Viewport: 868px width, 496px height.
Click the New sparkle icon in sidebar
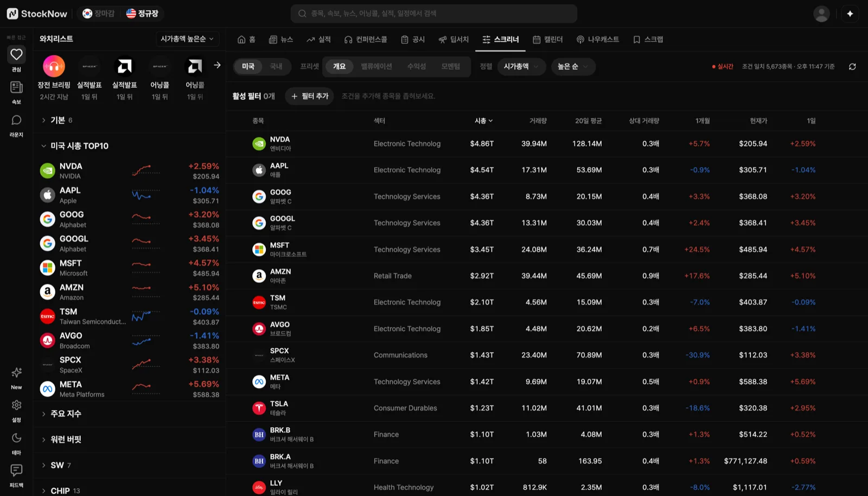point(16,373)
